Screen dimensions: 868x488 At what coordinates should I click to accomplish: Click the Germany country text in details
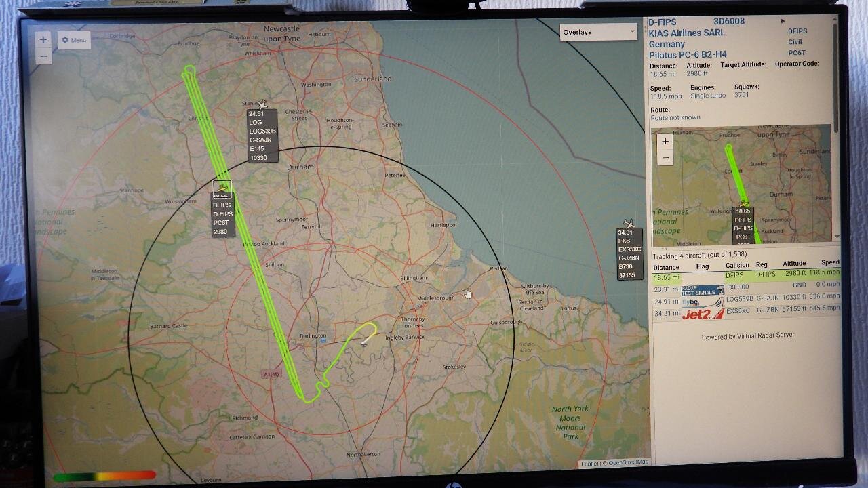point(667,44)
